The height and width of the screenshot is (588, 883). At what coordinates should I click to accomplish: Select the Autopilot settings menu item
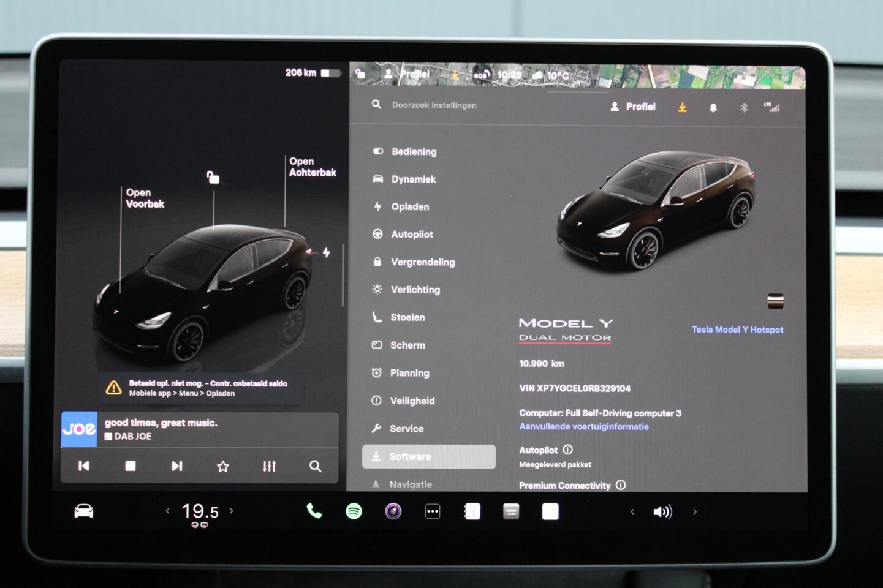tap(412, 234)
